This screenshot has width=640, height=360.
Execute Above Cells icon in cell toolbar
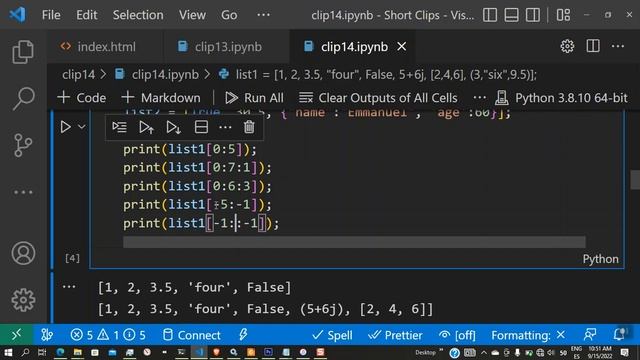click(146, 127)
